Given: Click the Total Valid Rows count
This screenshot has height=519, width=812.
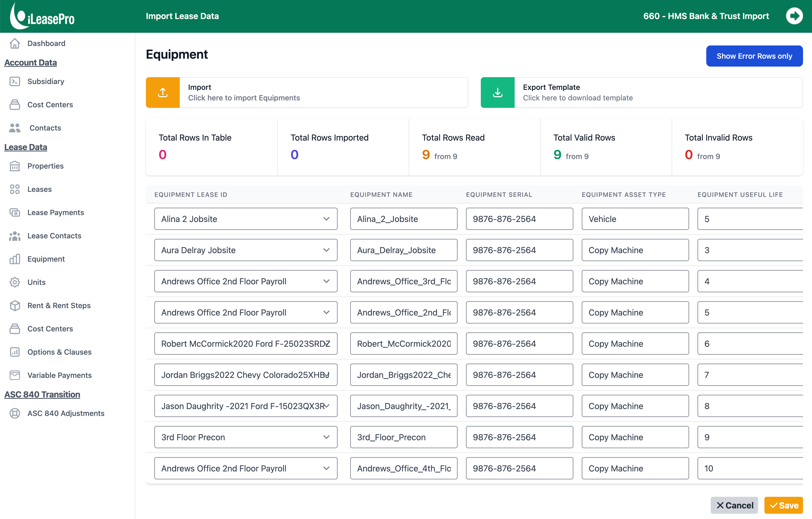Looking at the screenshot, I should click(557, 155).
